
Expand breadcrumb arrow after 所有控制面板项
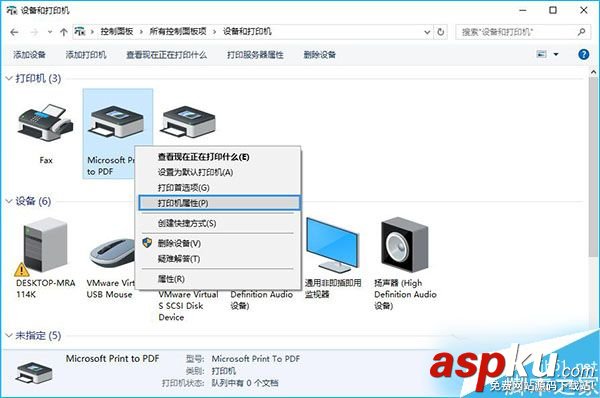(214, 32)
